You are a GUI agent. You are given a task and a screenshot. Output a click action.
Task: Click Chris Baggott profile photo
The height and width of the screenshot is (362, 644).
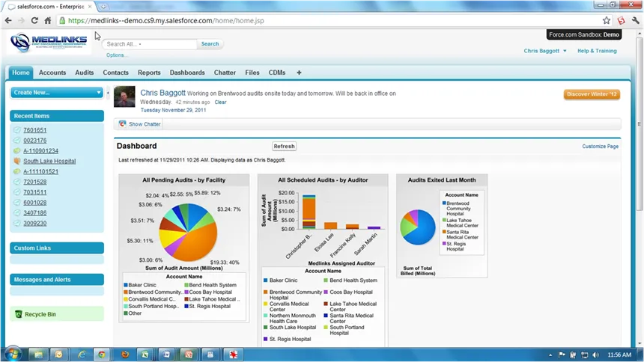124,96
